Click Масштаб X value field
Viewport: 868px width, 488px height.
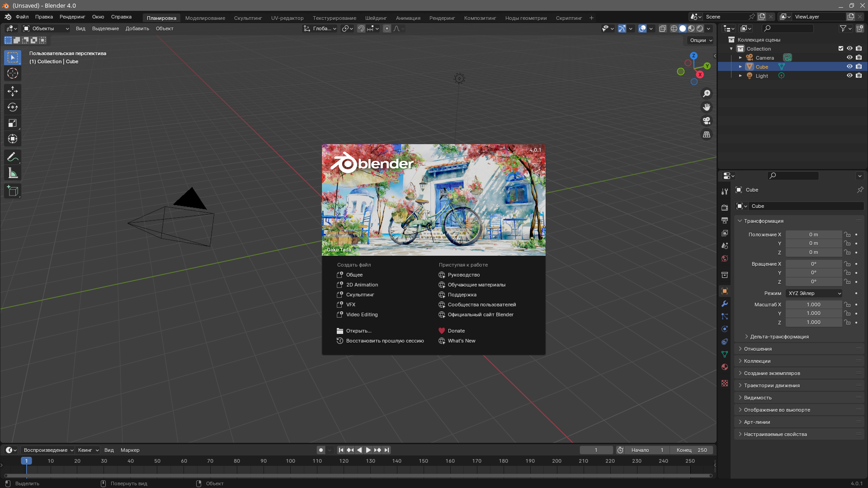(x=814, y=305)
